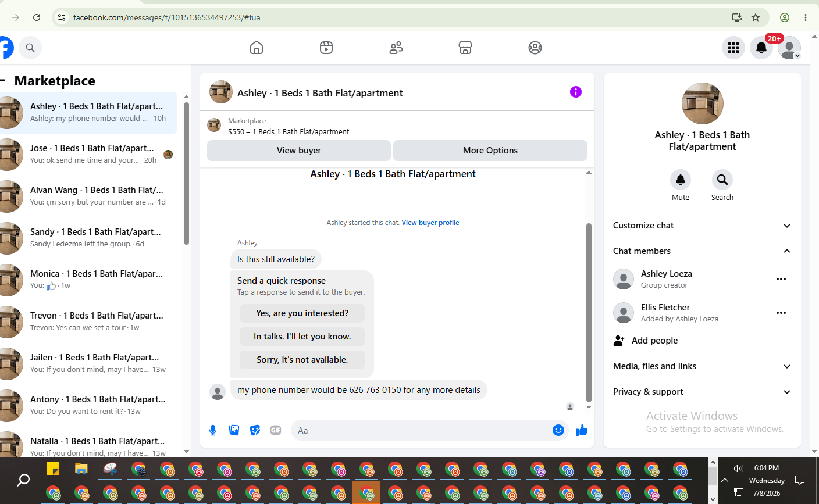Reload the browser page

pos(37,17)
